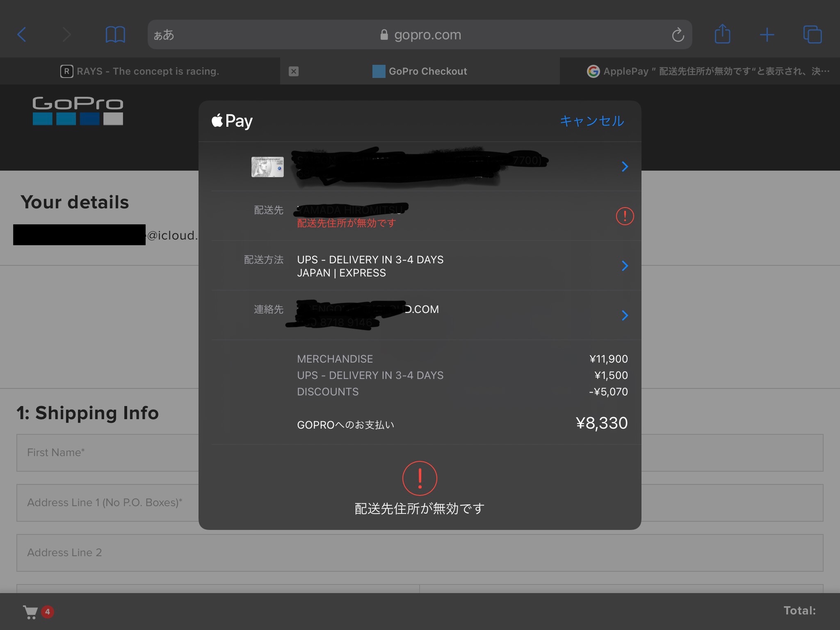The image size is (840, 630).
Task: Click the Address Line 2 field
Action: tap(419, 552)
